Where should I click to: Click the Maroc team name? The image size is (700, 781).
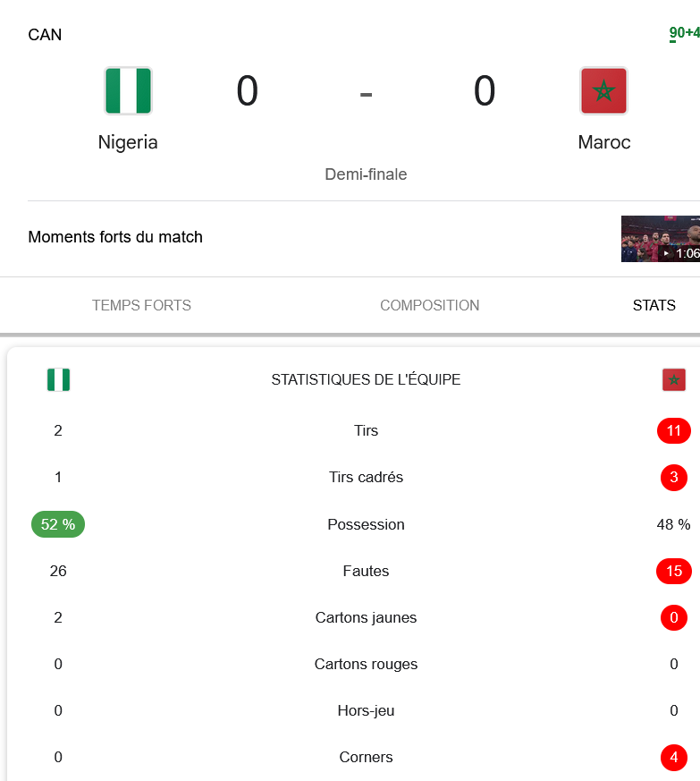point(603,142)
